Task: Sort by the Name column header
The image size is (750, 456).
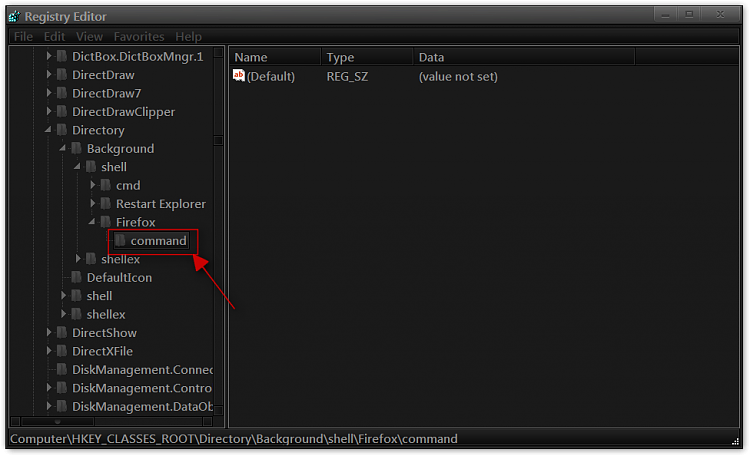Action: tap(275, 57)
